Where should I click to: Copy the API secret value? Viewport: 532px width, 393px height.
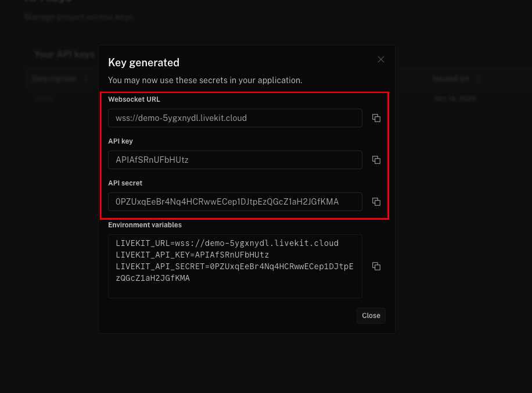376,202
